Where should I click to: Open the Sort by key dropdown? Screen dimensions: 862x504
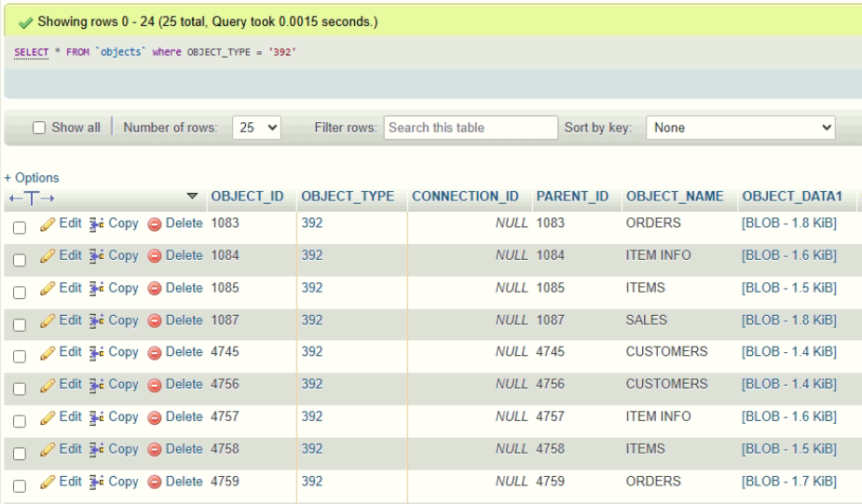[x=741, y=128]
